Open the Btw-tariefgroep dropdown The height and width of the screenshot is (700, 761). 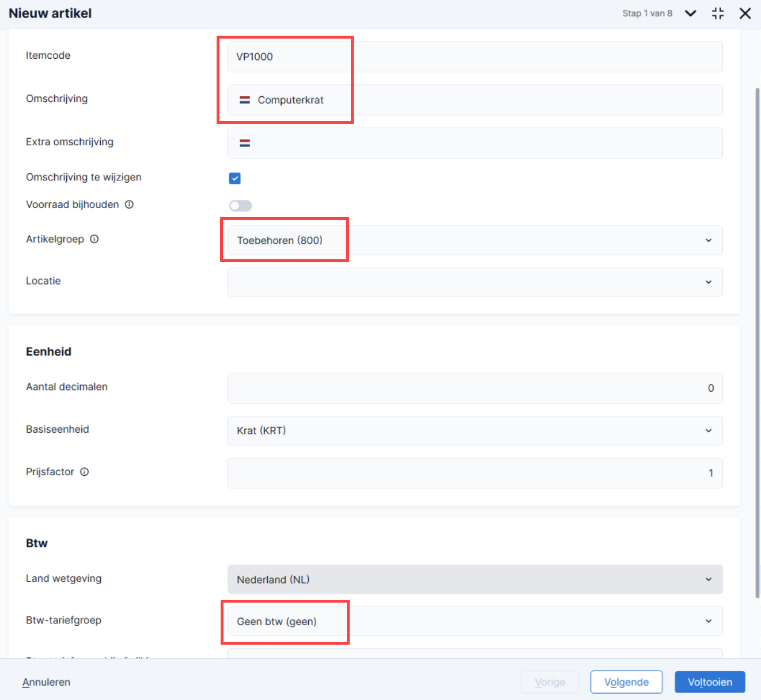point(475,621)
